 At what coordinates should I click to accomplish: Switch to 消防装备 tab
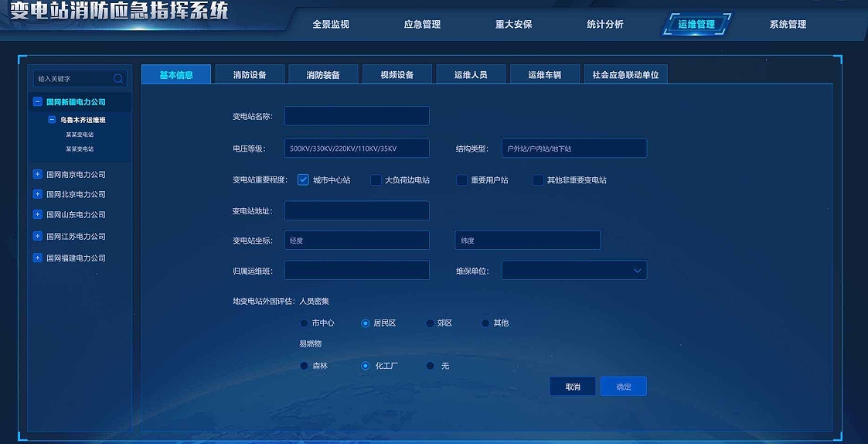[x=324, y=74]
